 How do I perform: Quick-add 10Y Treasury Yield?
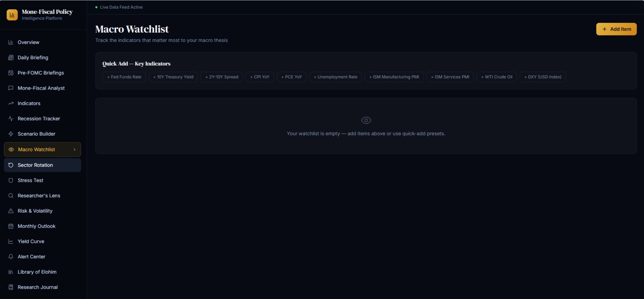coord(173,77)
